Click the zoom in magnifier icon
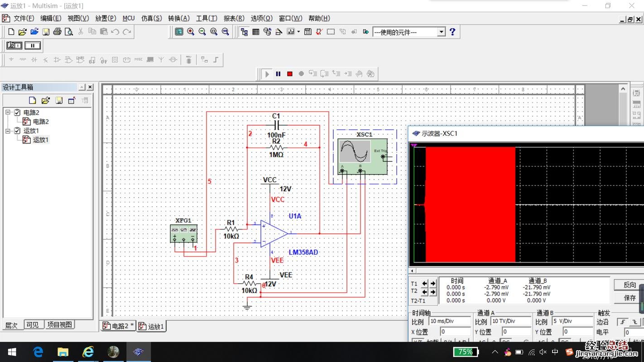This screenshot has height=362, width=644. (191, 32)
